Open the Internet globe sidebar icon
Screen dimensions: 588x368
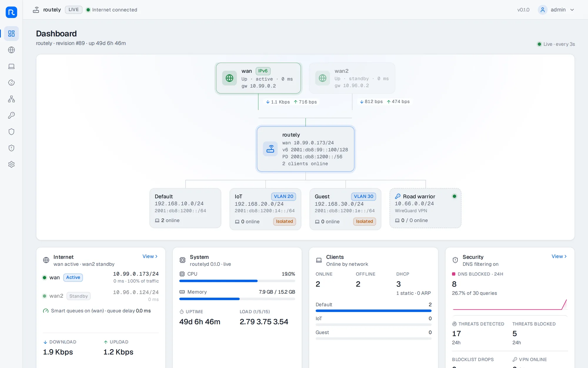pyautogui.click(x=11, y=50)
